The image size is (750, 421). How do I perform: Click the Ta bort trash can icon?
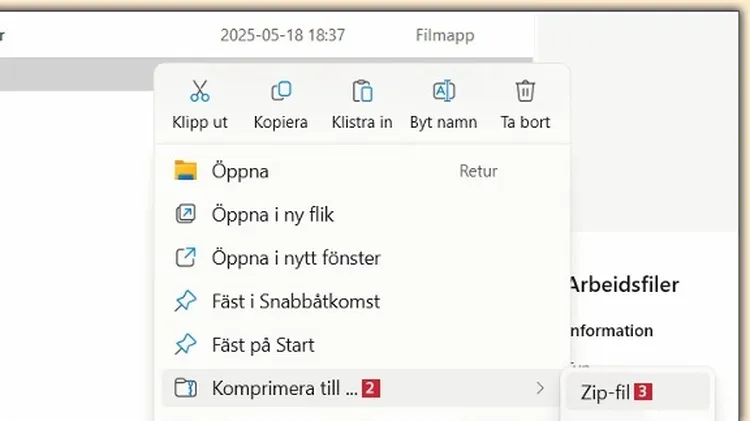(x=525, y=92)
